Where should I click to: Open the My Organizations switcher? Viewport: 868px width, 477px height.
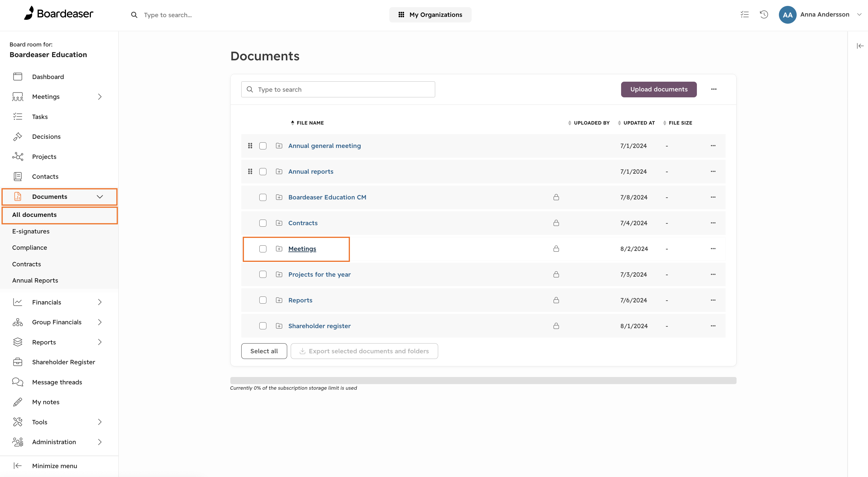point(430,14)
